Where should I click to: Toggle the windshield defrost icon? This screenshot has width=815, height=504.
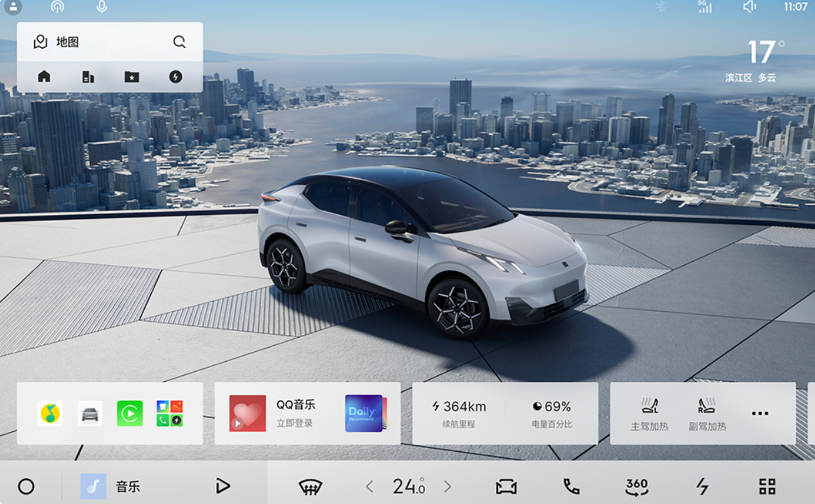point(310,487)
